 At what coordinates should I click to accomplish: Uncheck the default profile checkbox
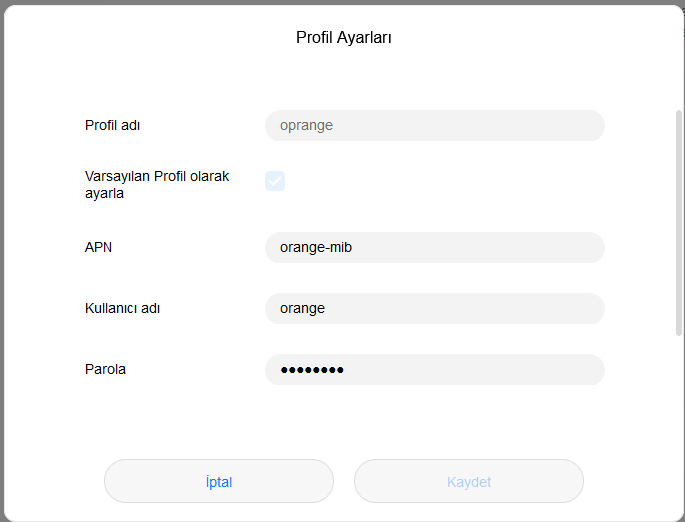[x=275, y=181]
